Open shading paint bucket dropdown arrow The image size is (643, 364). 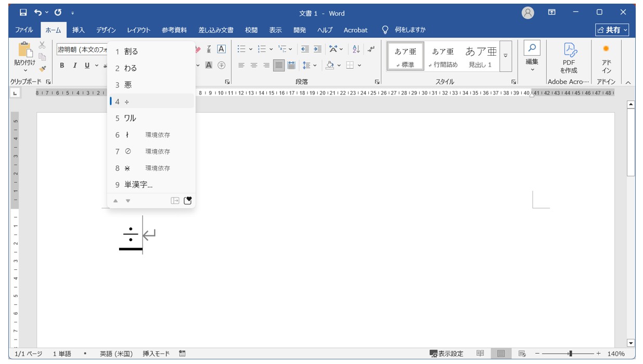click(x=339, y=66)
